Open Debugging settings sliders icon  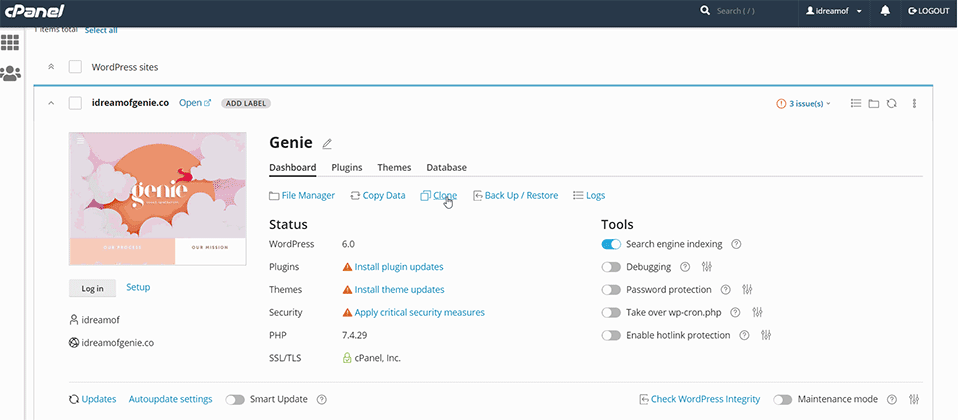tap(707, 267)
